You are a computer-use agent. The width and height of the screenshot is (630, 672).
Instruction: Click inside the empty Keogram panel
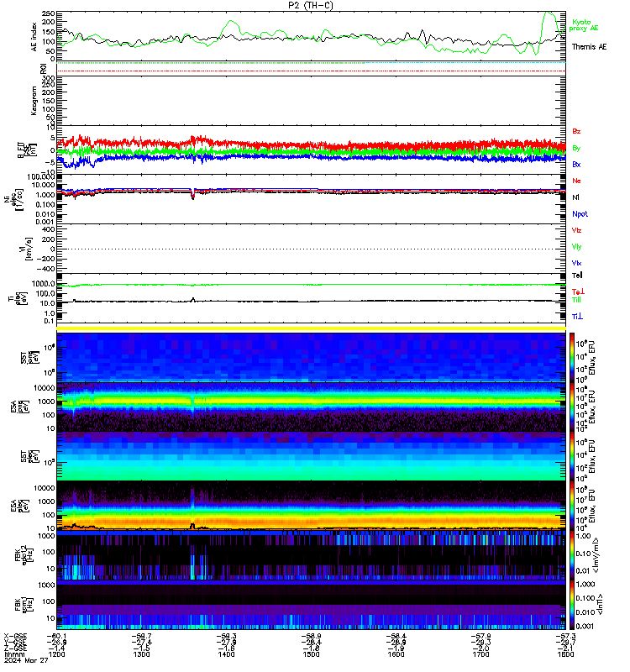tap(311, 101)
